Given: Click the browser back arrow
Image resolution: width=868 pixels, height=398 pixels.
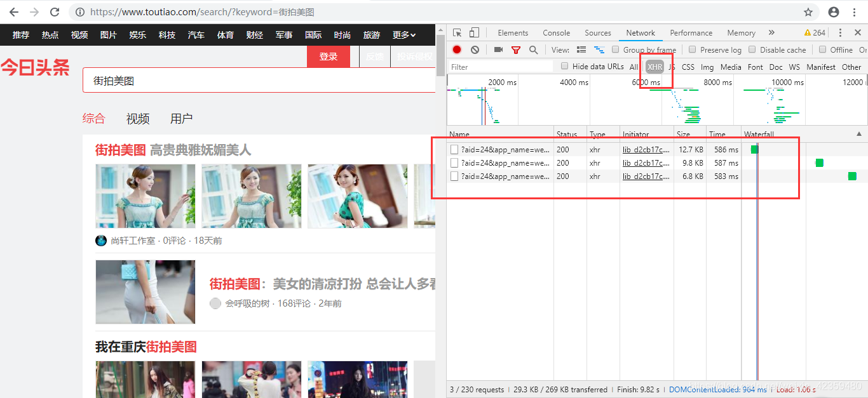Looking at the screenshot, I should click(13, 12).
